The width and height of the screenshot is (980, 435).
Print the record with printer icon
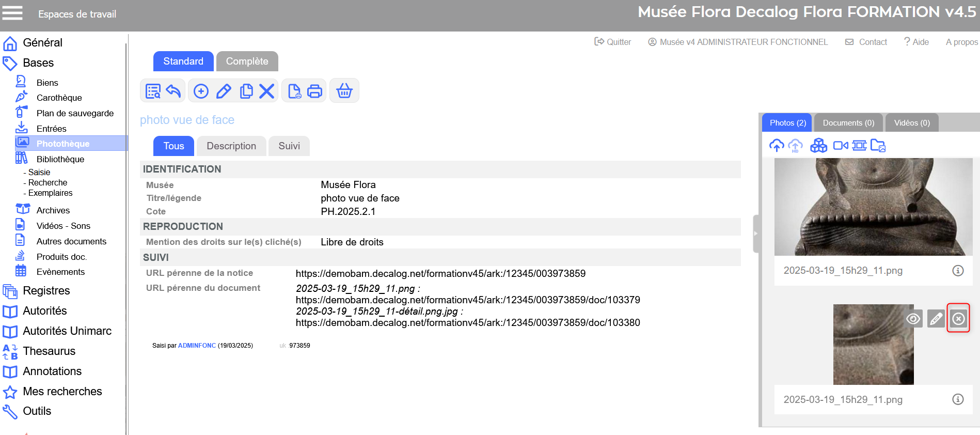314,91
